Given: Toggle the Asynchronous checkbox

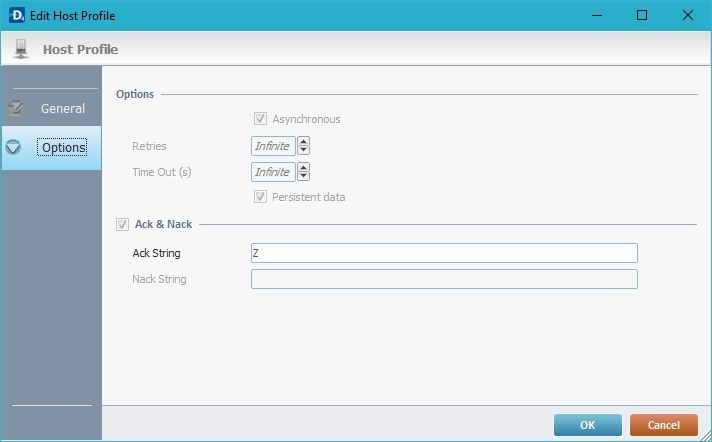Looking at the screenshot, I should click(x=262, y=119).
